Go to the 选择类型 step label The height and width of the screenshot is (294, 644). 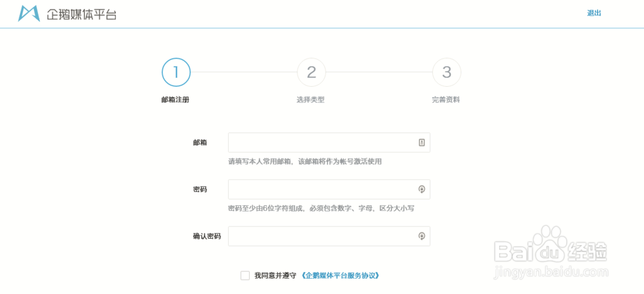click(x=310, y=100)
